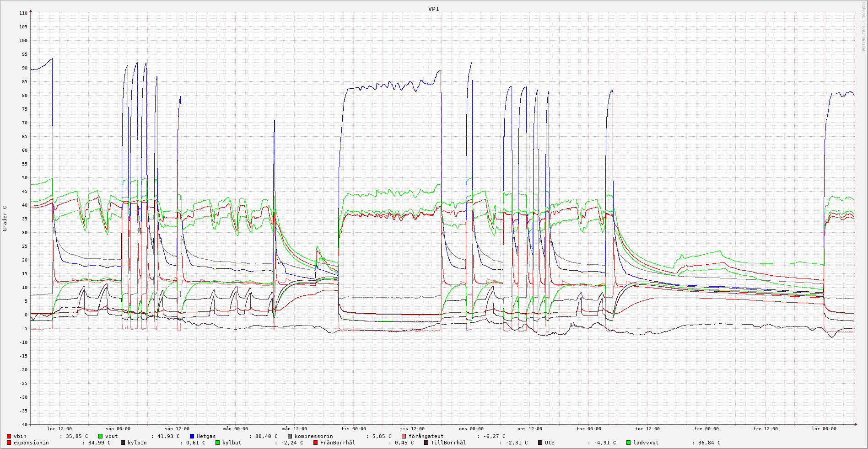Click the green kylbut legend swatch
The height and width of the screenshot is (449, 868).
(x=218, y=443)
